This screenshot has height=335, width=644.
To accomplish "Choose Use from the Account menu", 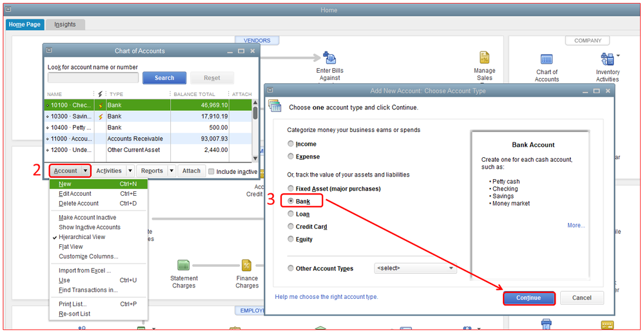I will [98, 280].
